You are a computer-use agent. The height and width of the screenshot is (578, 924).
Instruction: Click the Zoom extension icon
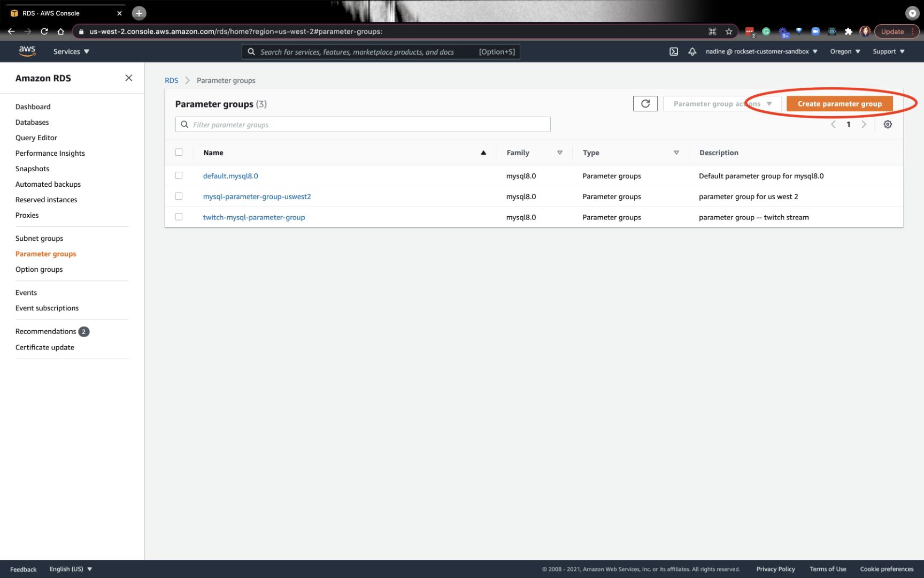click(815, 32)
